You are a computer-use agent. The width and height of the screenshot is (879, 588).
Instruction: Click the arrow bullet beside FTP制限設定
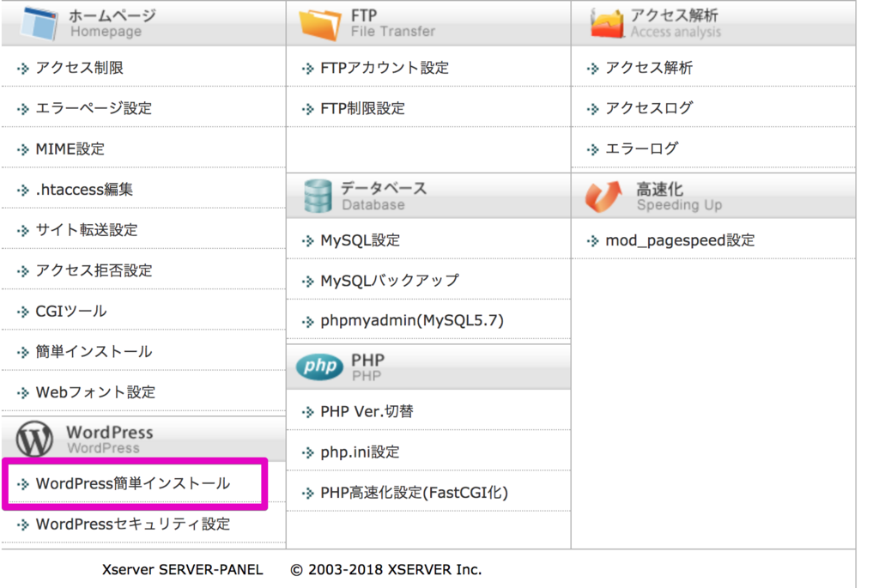click(x=308, y=109)
